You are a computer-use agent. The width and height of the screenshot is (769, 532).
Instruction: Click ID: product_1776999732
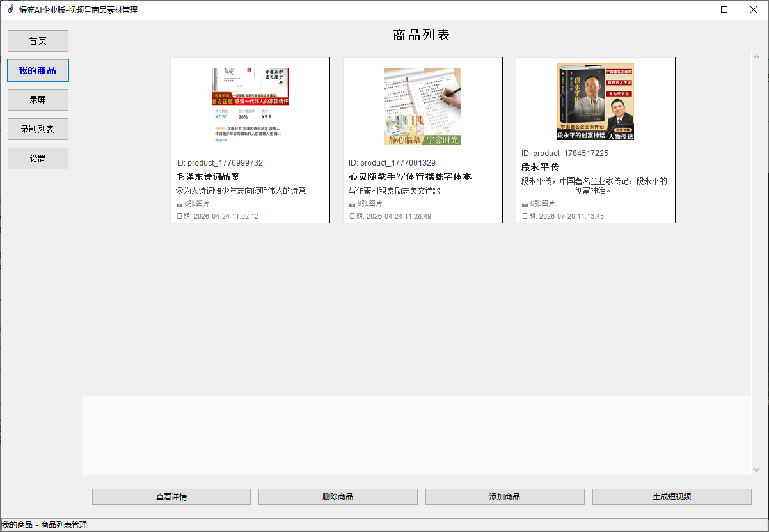[219, 163]
